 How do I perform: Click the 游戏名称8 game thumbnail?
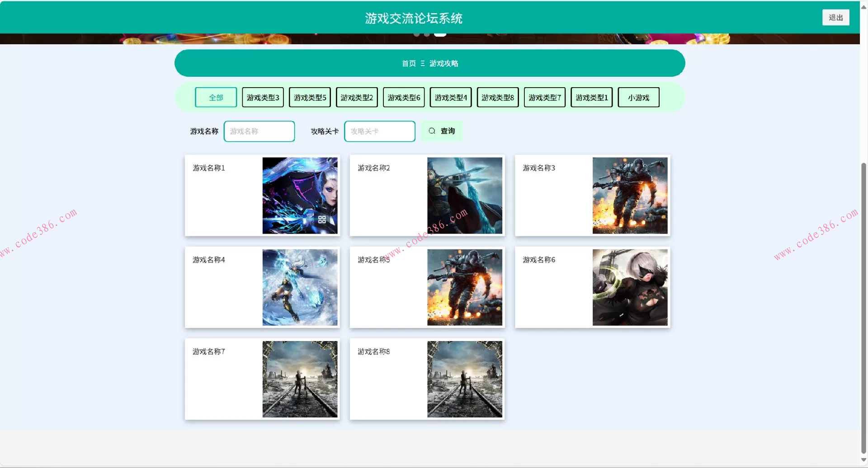[465, 379]
